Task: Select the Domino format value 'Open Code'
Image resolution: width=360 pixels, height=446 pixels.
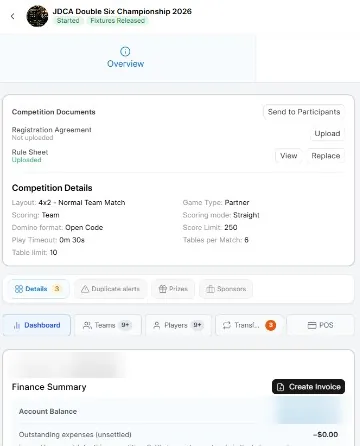Action: pyautogui.click(x=84, y=228)
